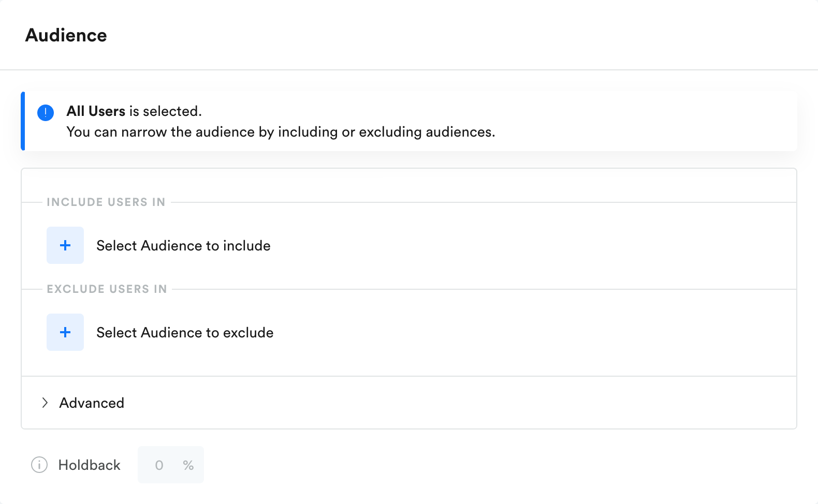Open 'Select Audience to include' picker
Viewport: 818px width, 504px height.
183,245
